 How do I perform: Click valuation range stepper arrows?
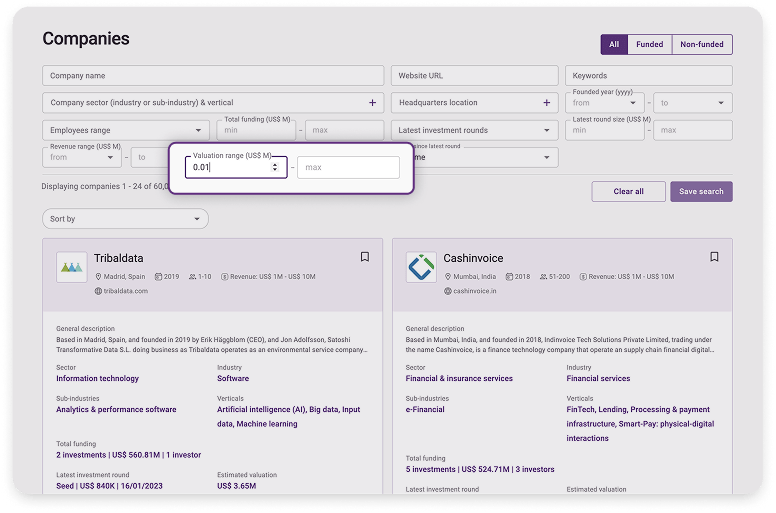coord(275,167)
